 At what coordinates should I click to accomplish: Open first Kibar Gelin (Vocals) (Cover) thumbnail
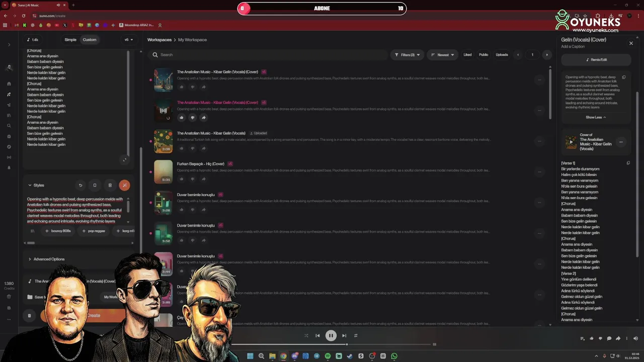163,79
